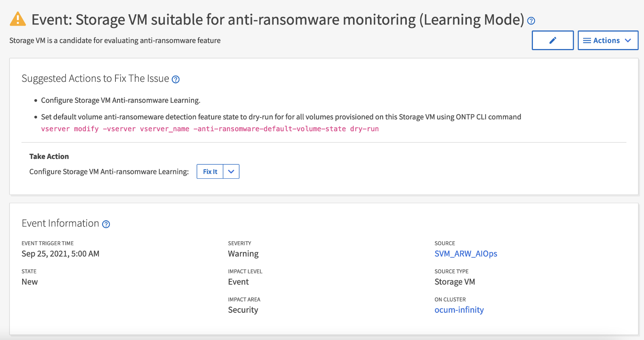Viewport: 644px width, 340px height.
Task: Click the Event Information section heading
Action: coord(60,223)
